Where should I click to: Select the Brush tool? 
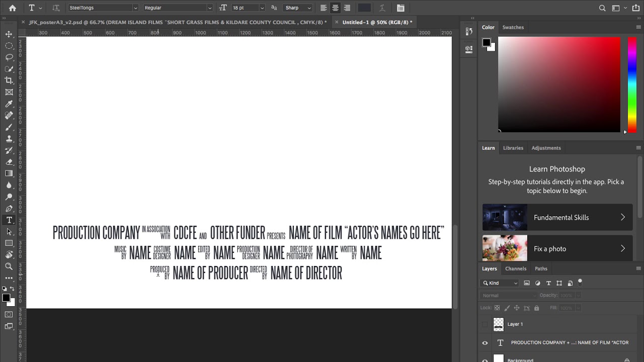(x=9, y=127)
